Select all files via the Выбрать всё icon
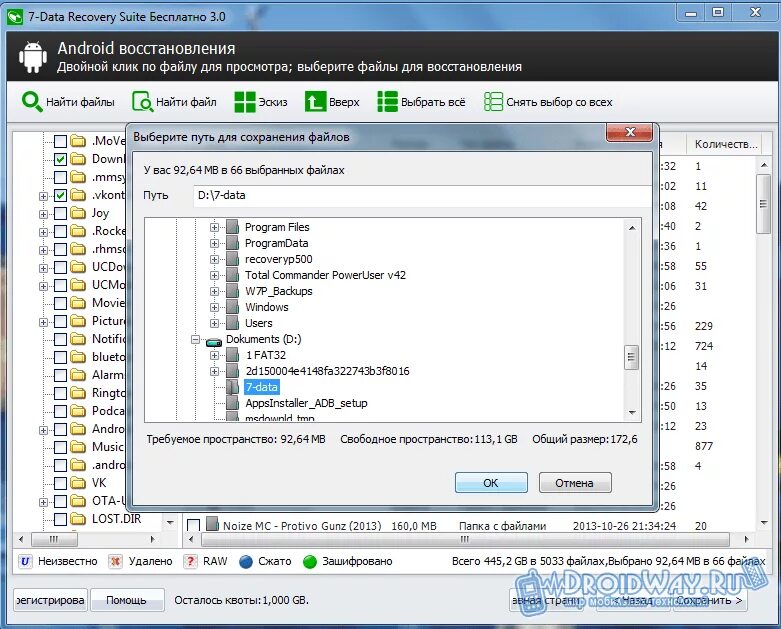Viewport: 781px width, 629px height. coord(388,102)
